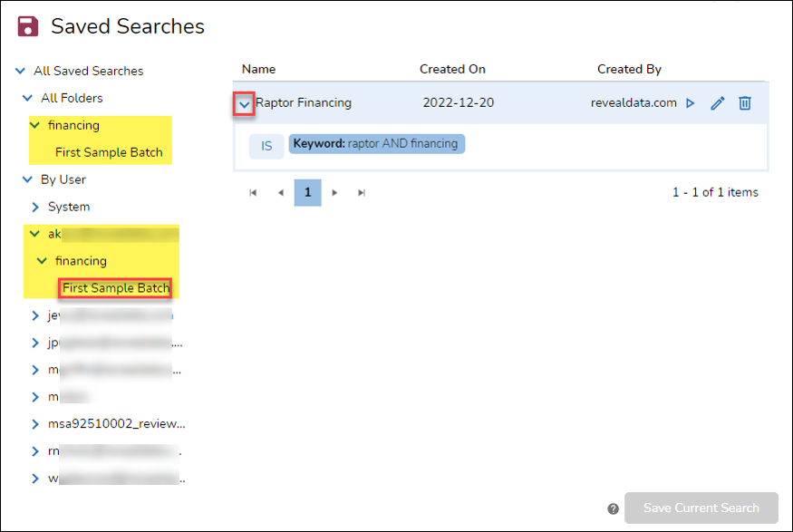This screenshot has height=532, width=793.
Task: Edit the Raptor Financing search with pencil icon
Action: coord(717,102)
